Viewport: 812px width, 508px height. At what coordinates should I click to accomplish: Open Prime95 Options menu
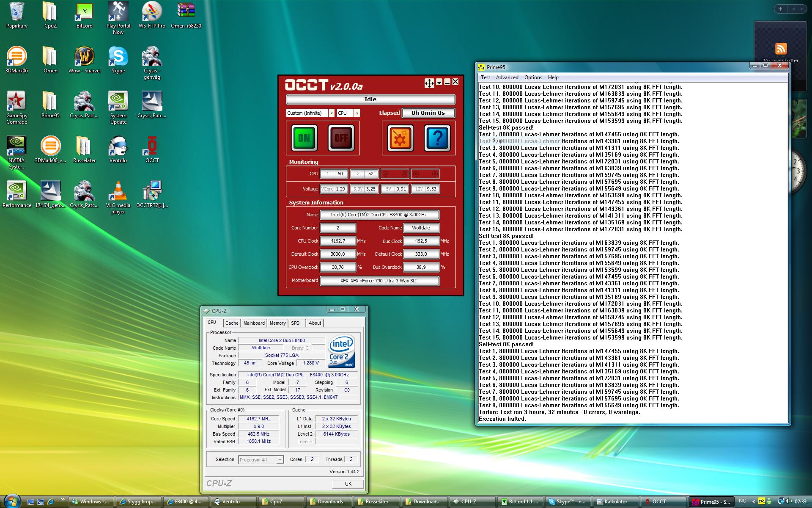[533, 77]
